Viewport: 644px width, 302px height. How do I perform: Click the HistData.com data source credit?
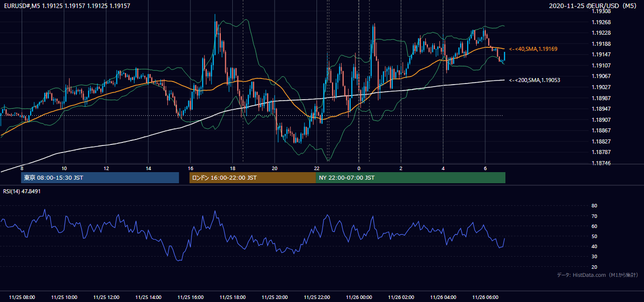[598, 275]
